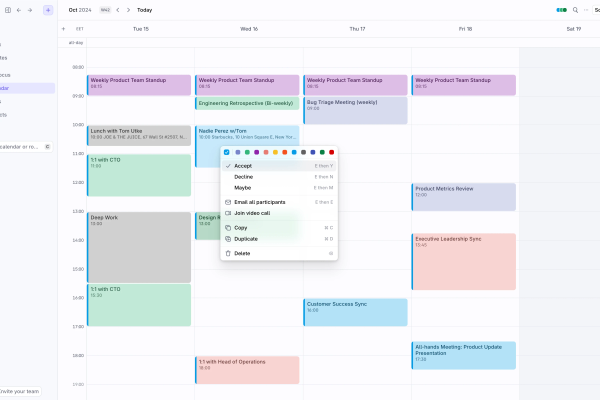Open the search magnifier icon
Image resolution: width=600 pixels, height=400 pixels.
[x=575, y=10]
